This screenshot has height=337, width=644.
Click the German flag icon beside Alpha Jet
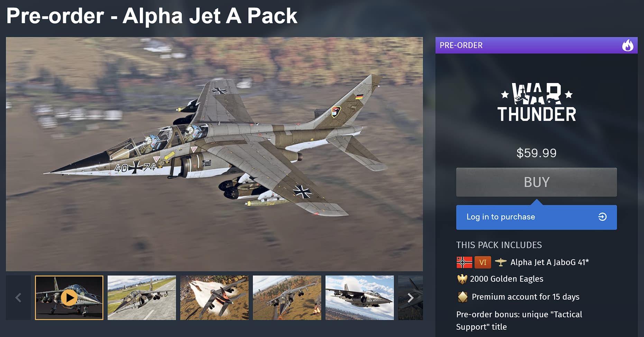coord(464,262)
